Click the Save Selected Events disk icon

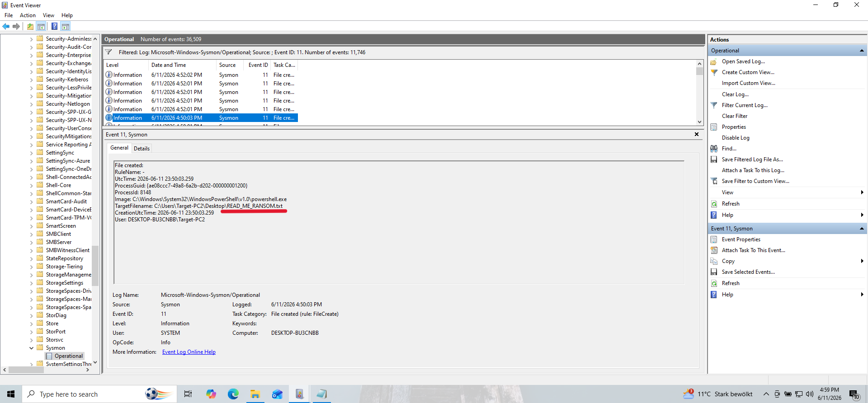(714, 272)
